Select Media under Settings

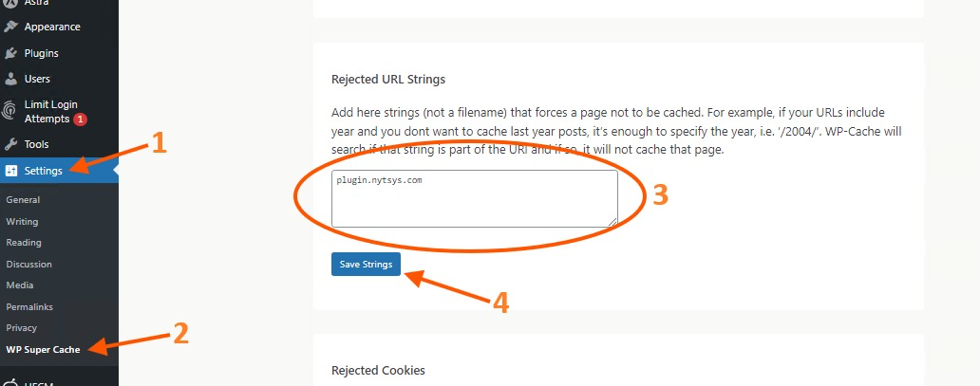coord(19,285)
